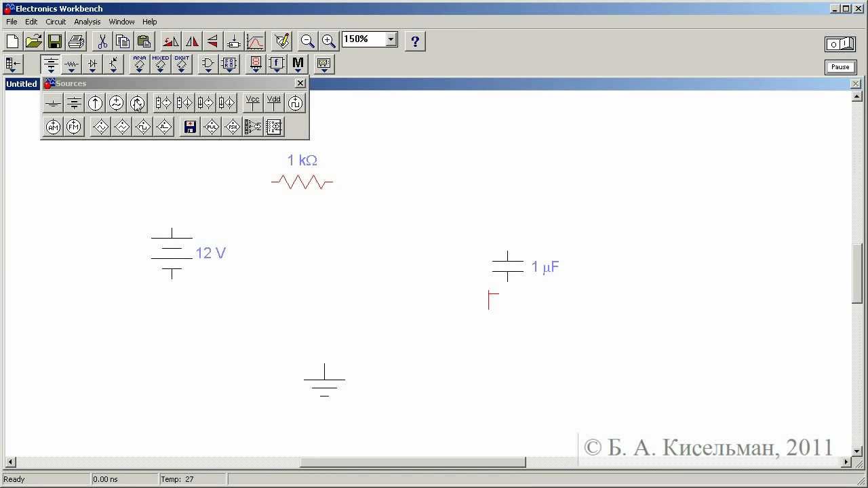The width and height of the screenshot is (868, 488).
Task: Flip the component vertically
Action: tap(213, 41)
